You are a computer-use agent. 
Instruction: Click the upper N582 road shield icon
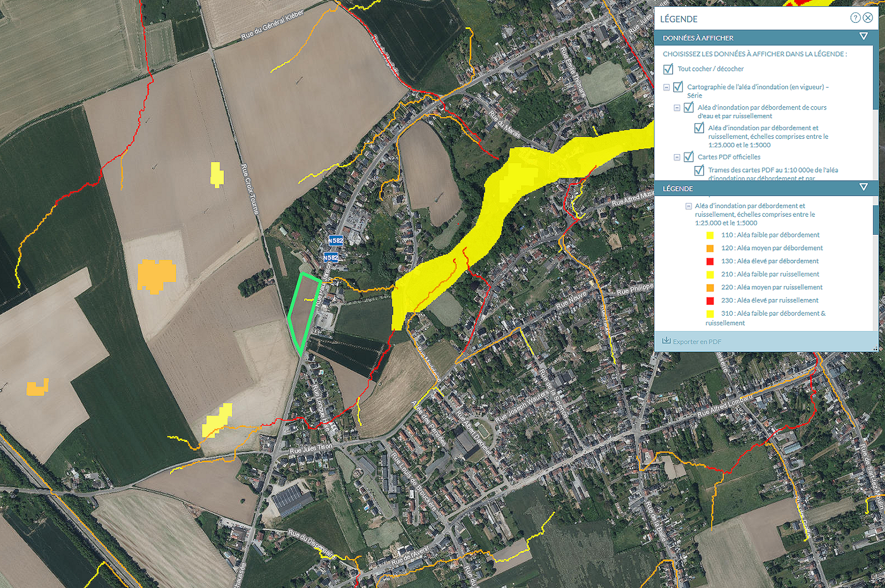coord(336,241)
